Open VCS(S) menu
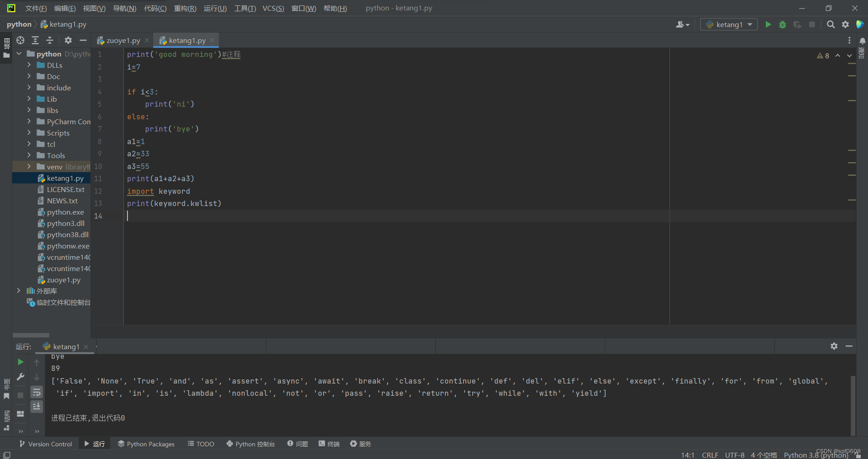The image size is (868, 459). pos(273,8)
